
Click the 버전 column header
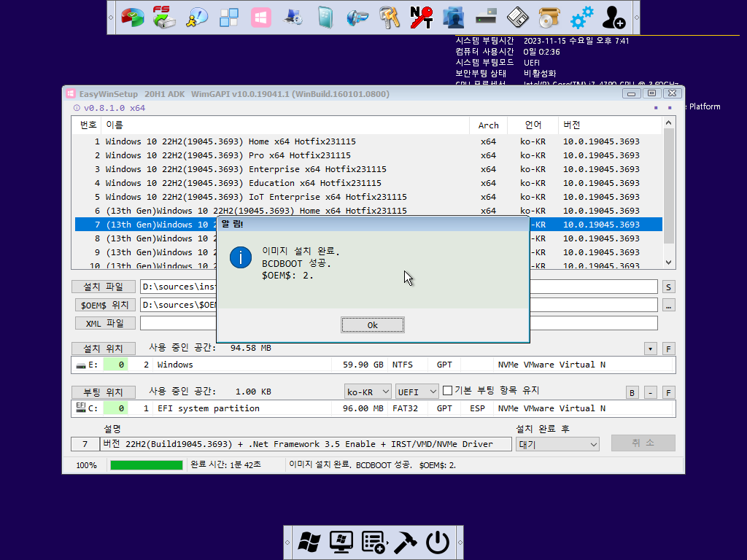[x=610, y=125]
